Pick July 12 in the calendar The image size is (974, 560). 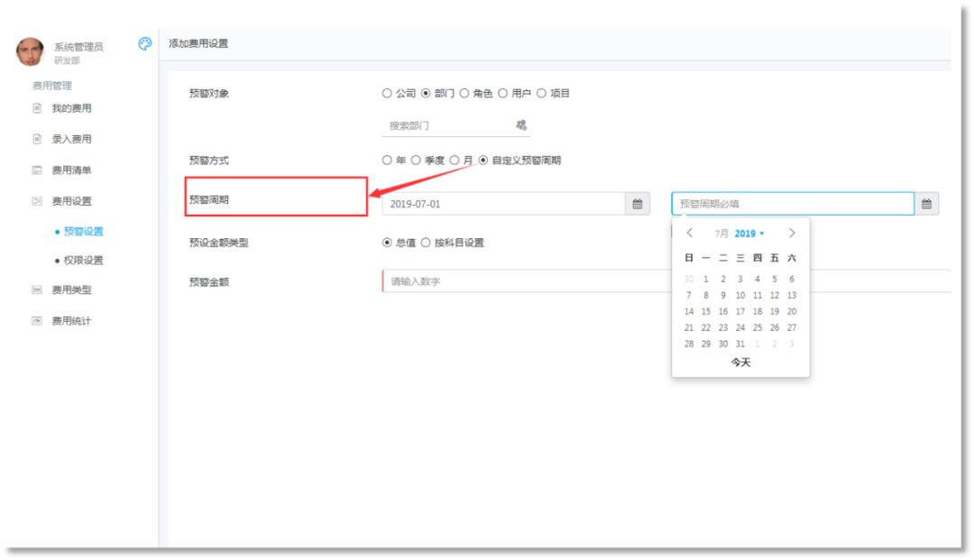[x=775, y=295]
